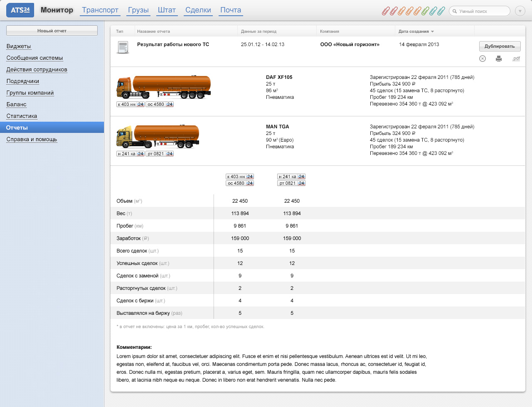Open Справка и помощь in the sidebar
Viewport: 532px width, 407px height.
click(x=32, y=139)
